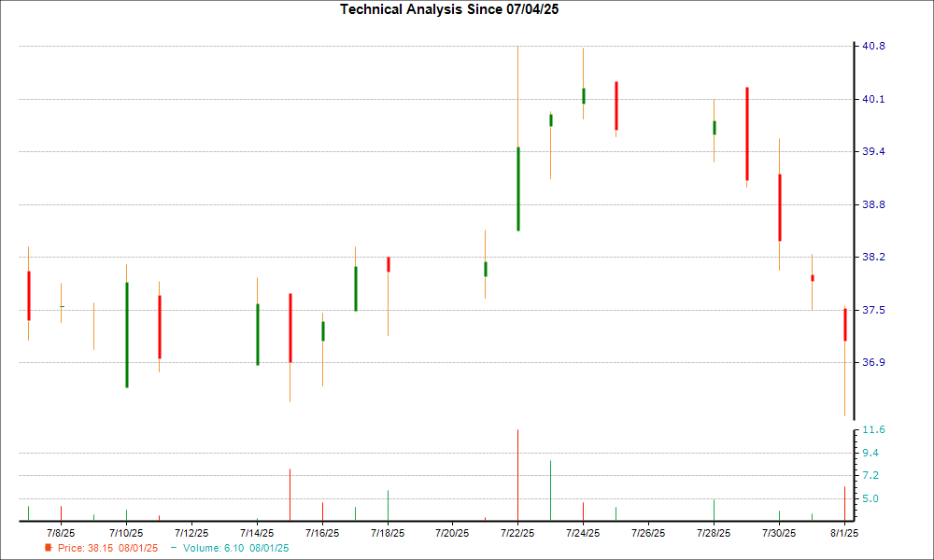Click the 7/20/25 date label
Viewport: 934px width, 560px height.
pyautogui.click(x=452, y=533)
